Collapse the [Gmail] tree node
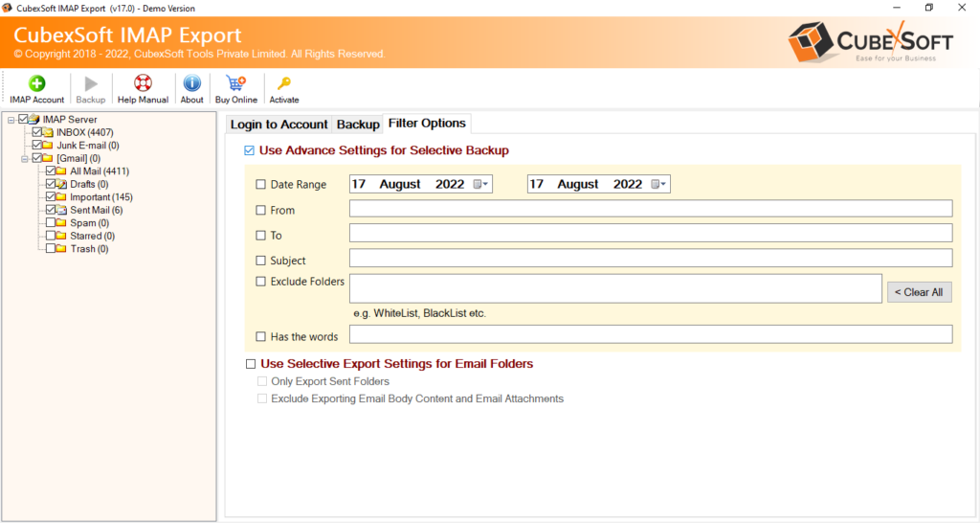980x523 pixels. 24,158
